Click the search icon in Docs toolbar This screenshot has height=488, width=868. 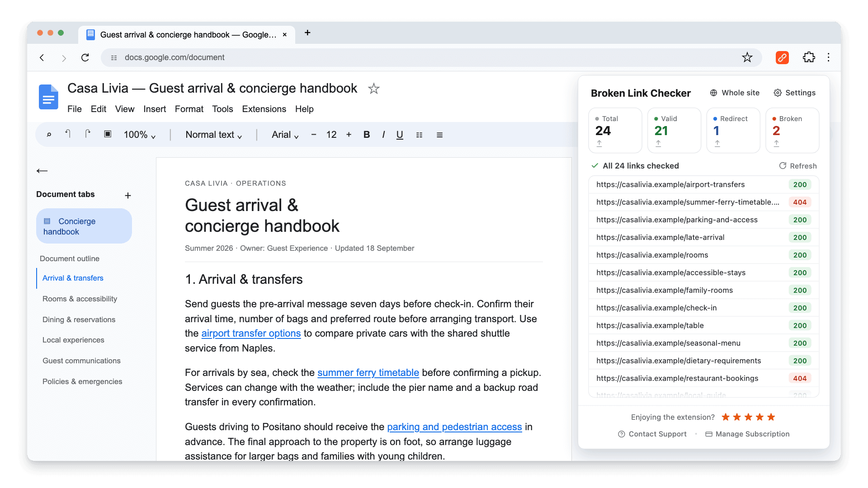49,135
